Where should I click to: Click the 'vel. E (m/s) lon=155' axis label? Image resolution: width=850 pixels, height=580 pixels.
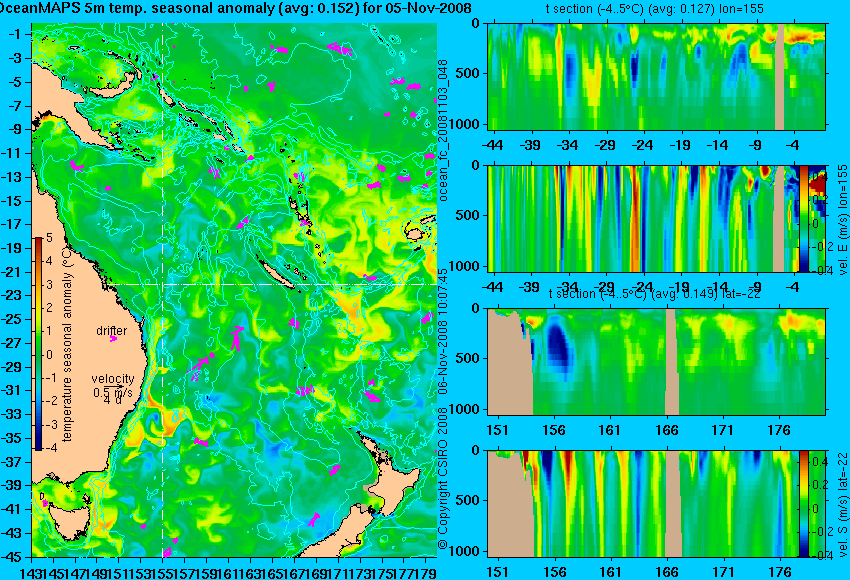coord(842,220)
